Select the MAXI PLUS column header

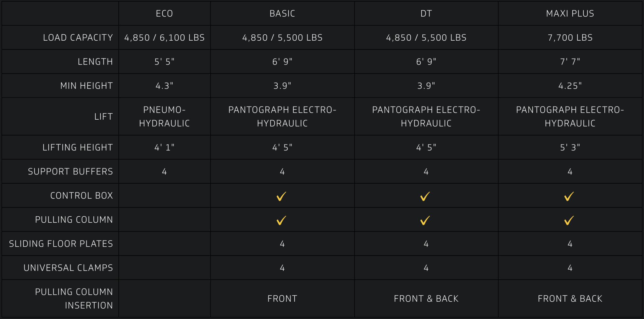pyautogui.click(x=570, y=14)
